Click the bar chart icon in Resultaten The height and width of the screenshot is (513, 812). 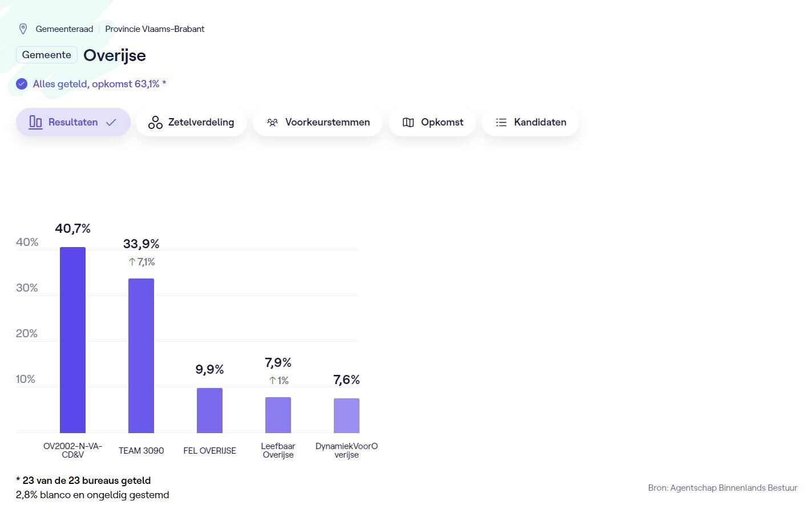[35, 122]
